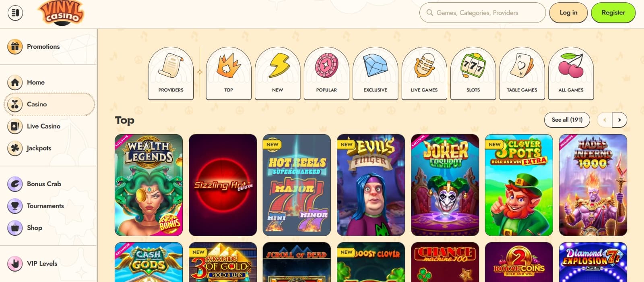Go to the next Top games page arrow

[x=619, y=120]
